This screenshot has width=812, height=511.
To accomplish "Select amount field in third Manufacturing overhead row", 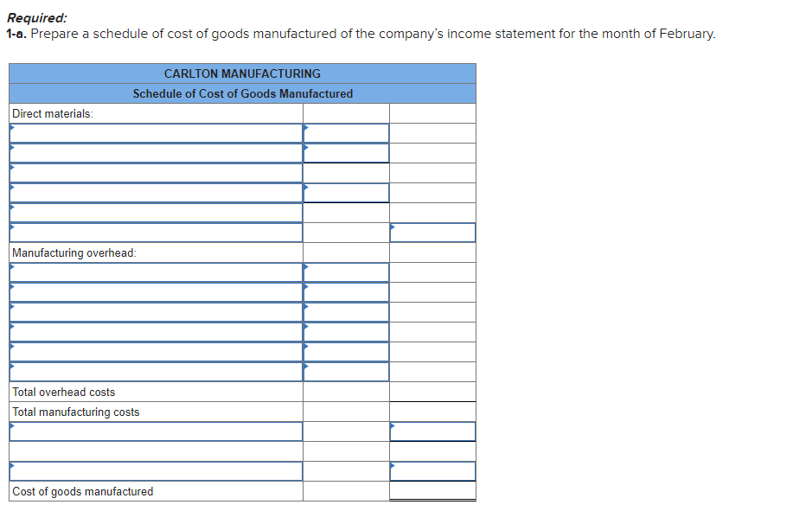I will (346, 312).
